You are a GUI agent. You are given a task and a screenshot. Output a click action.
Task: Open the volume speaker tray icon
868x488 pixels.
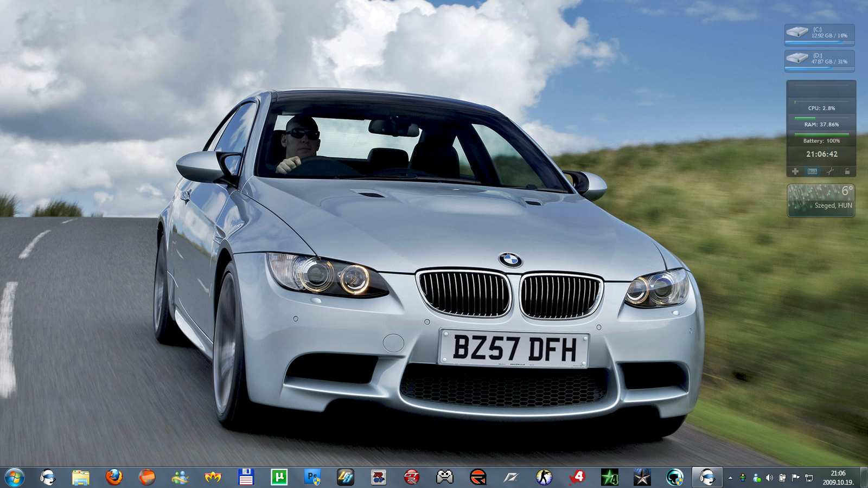[769, 478]
